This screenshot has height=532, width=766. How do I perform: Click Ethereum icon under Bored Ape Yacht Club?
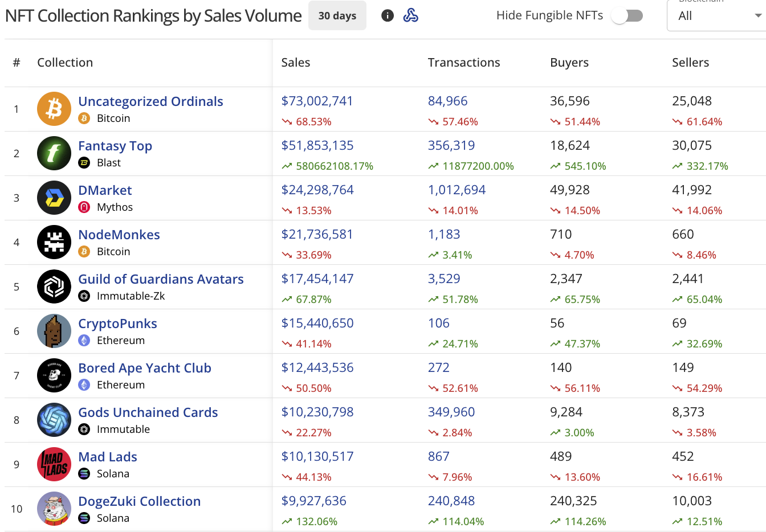point(84,385)
